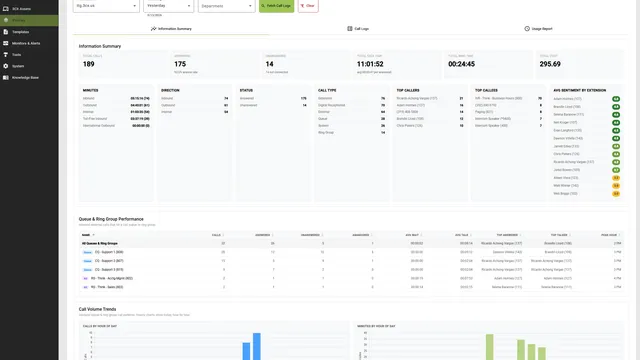
Task: Sort table by Peak Hour column
Action: (x=611, y=235)
